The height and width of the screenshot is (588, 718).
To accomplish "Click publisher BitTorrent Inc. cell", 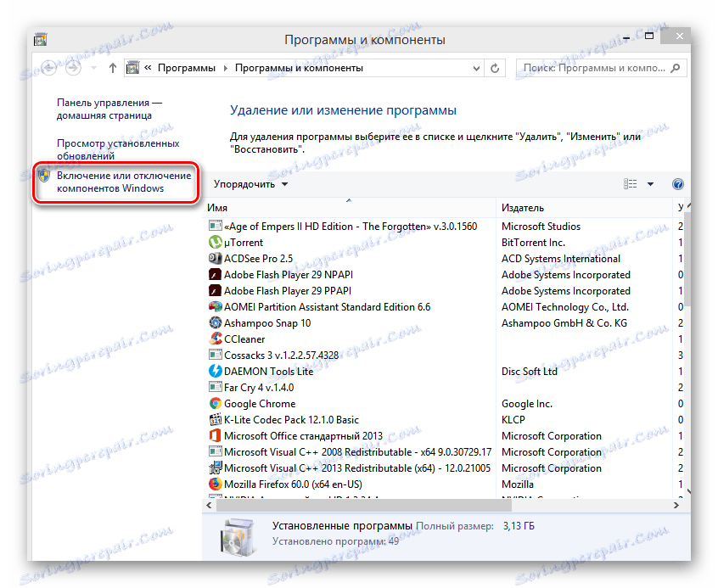I will (533, 243).
